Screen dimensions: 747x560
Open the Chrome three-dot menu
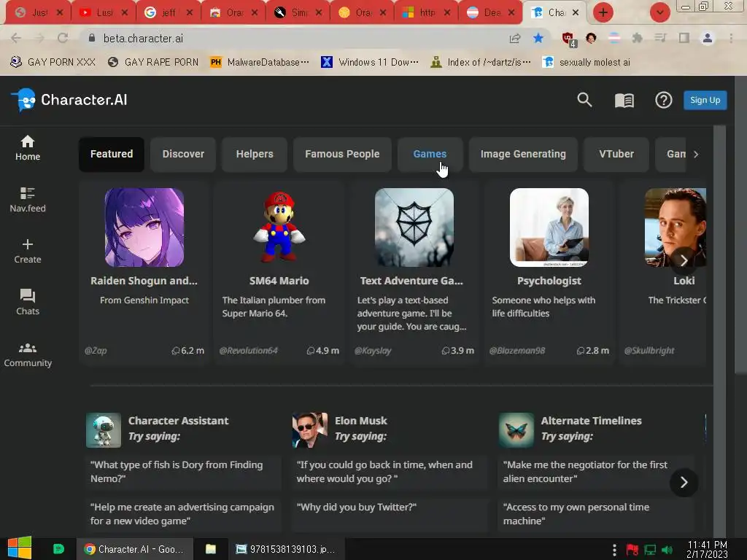(731, 38)
